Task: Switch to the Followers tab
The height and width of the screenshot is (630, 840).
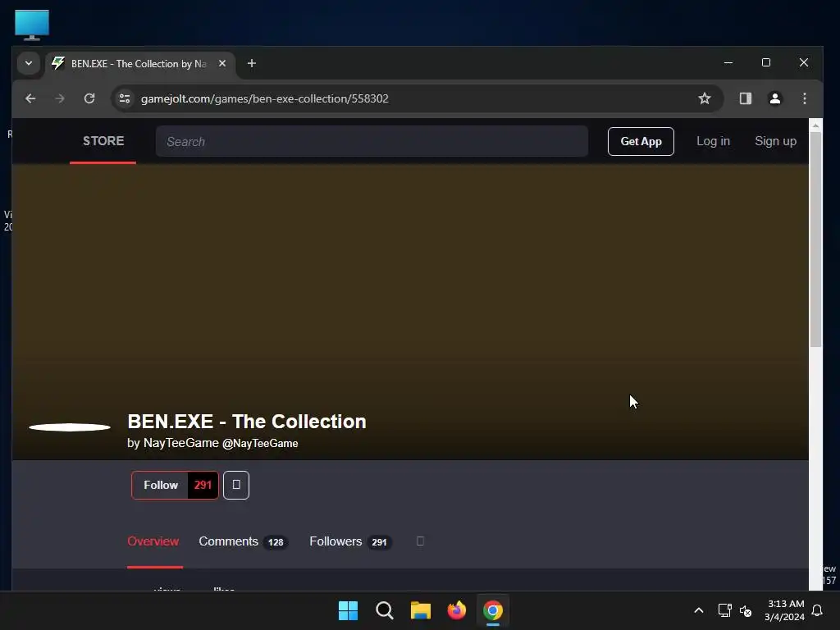Action: coord(350,541)
